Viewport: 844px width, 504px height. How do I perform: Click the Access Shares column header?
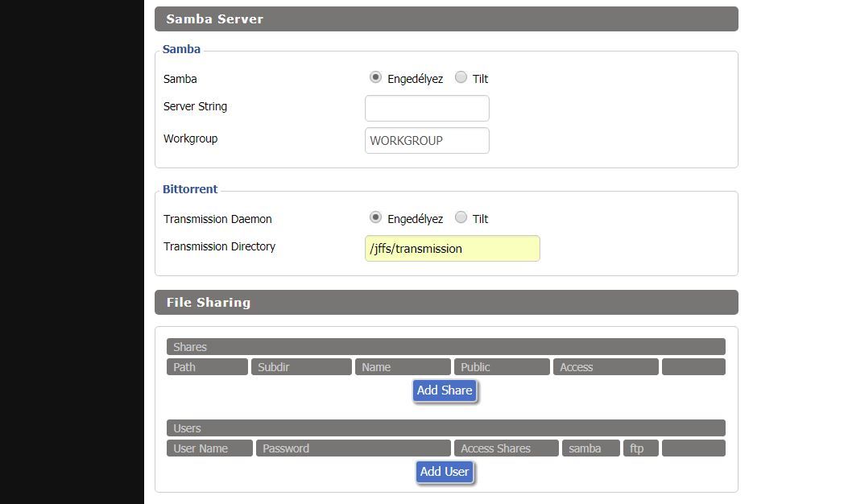pyautogui.click(x=506, y=448)
